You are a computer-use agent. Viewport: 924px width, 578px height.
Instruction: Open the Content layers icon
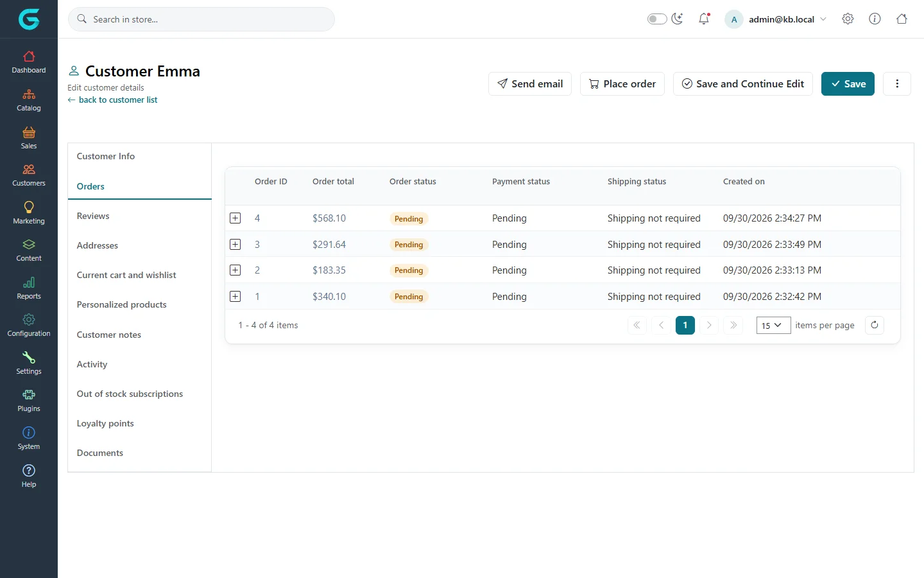pos(29,245)
